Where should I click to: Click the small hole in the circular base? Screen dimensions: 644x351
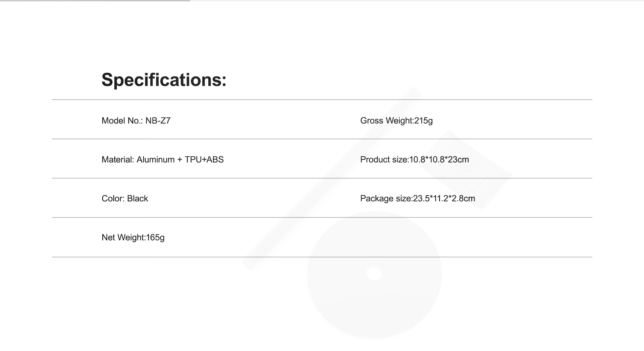click(374, 273)
